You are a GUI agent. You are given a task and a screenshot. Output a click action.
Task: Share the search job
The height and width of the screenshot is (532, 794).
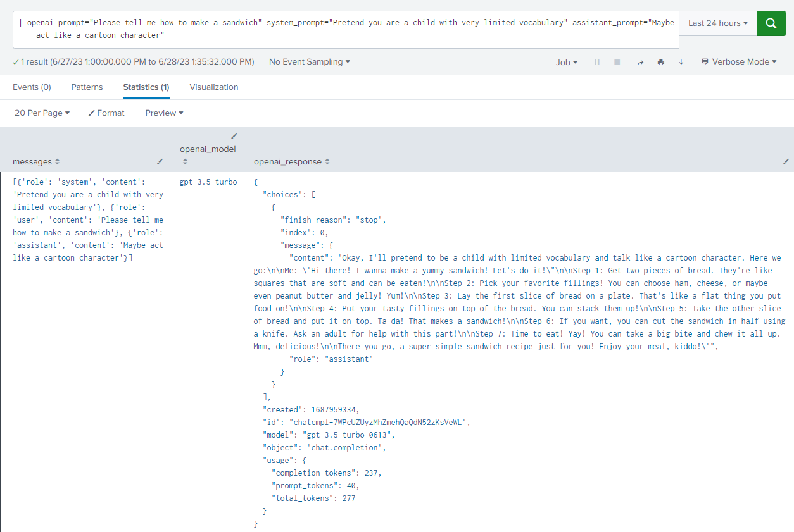pos(640,61)
